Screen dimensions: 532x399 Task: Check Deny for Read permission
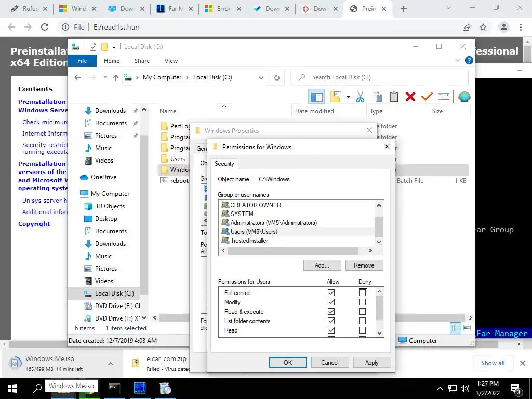[x=362, y=330]
